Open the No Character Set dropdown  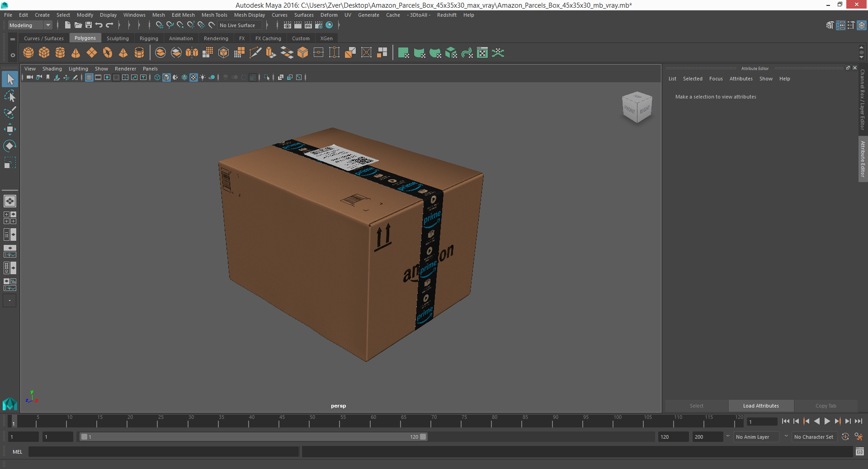click(815, 437)
